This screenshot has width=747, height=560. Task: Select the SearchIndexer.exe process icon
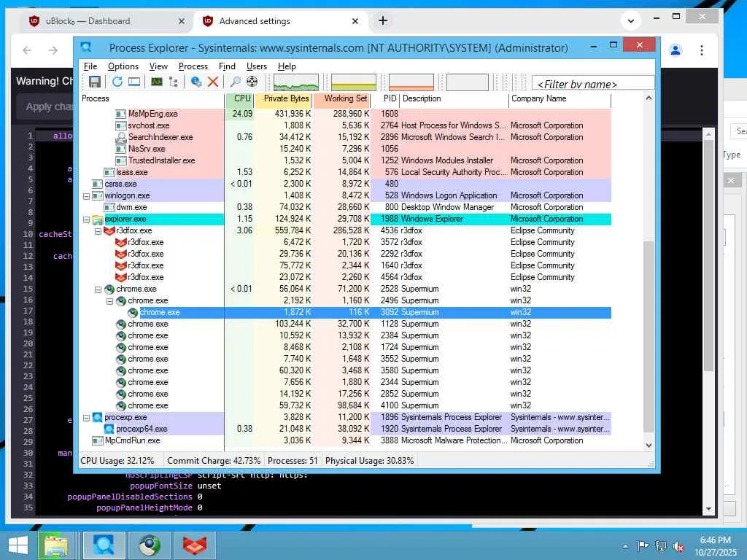tap(121, 137)
